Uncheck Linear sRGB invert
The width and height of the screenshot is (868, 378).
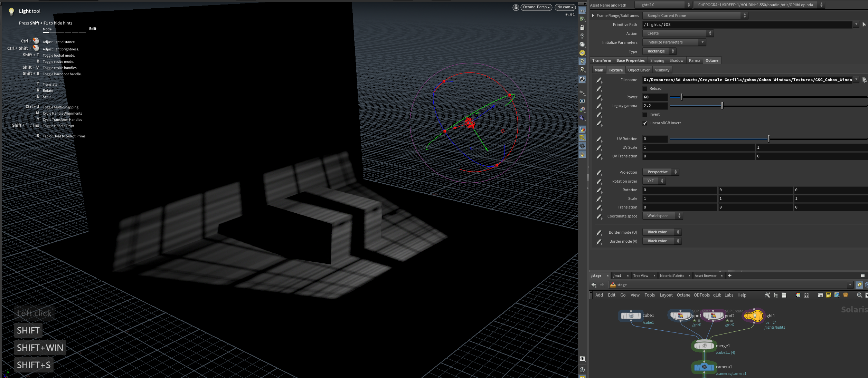645,123
